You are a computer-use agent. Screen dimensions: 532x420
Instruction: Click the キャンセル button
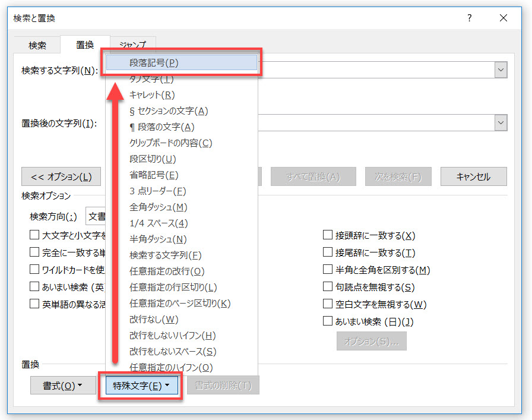473,176
